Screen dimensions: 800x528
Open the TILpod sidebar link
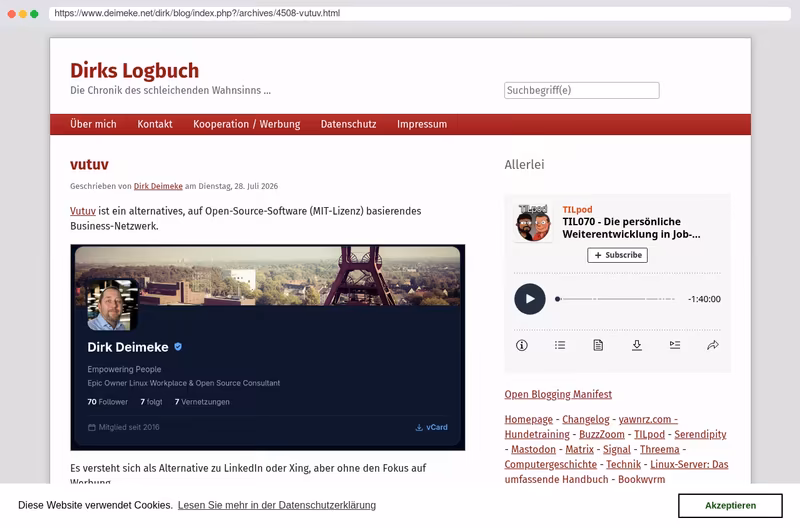click(x=649, y=434)
